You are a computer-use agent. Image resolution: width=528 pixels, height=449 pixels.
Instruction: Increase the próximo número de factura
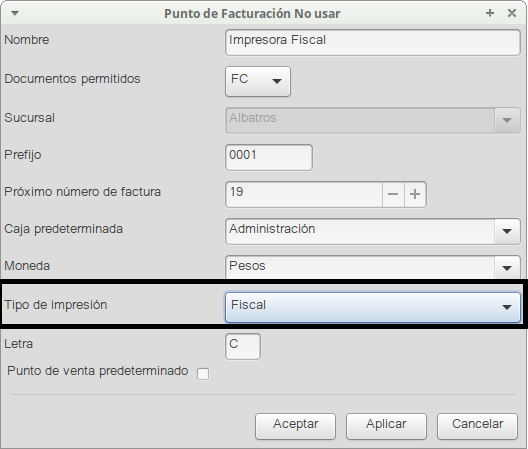pyautogui.click(x=415, y=194)
